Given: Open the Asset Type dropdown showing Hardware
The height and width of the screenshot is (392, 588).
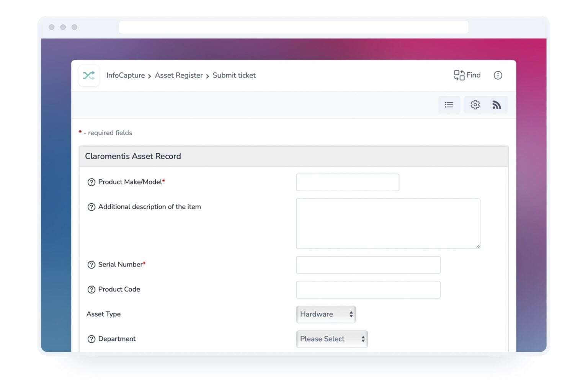Looking at the screenshot, I should tap(326, 314).
